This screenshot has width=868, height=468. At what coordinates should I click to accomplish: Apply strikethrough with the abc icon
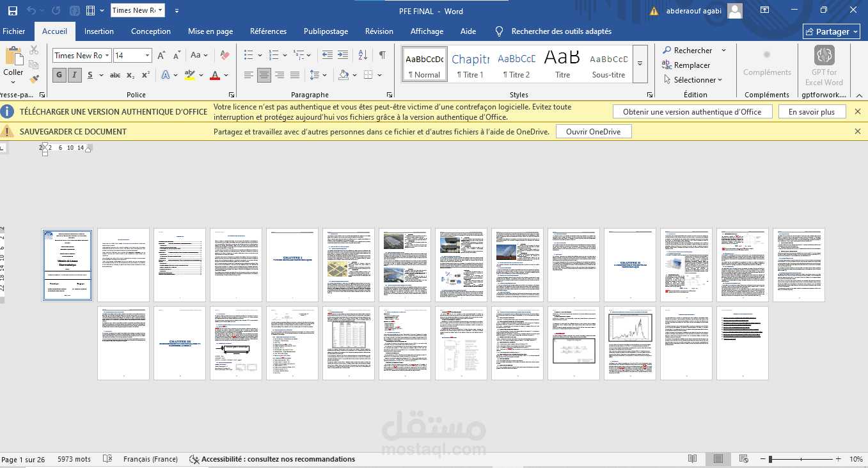[115, 75]
